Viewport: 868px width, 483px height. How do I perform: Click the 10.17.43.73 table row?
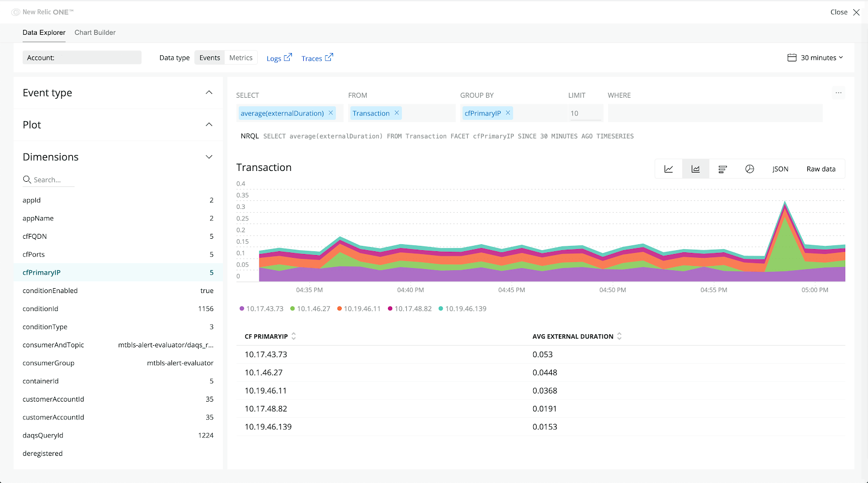click(541, 354)
